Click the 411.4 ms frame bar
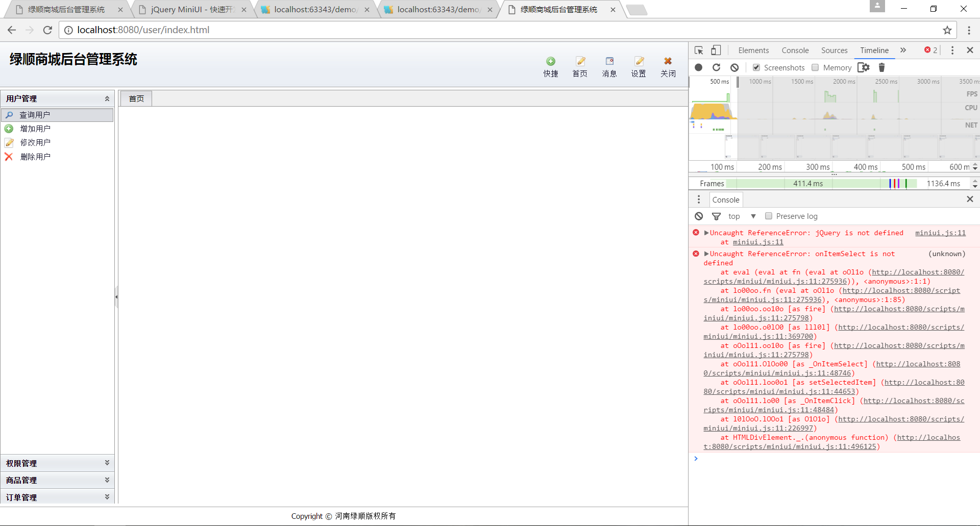Image resolution: width=980 pixels, height=526 pixels. pos(807,184)
